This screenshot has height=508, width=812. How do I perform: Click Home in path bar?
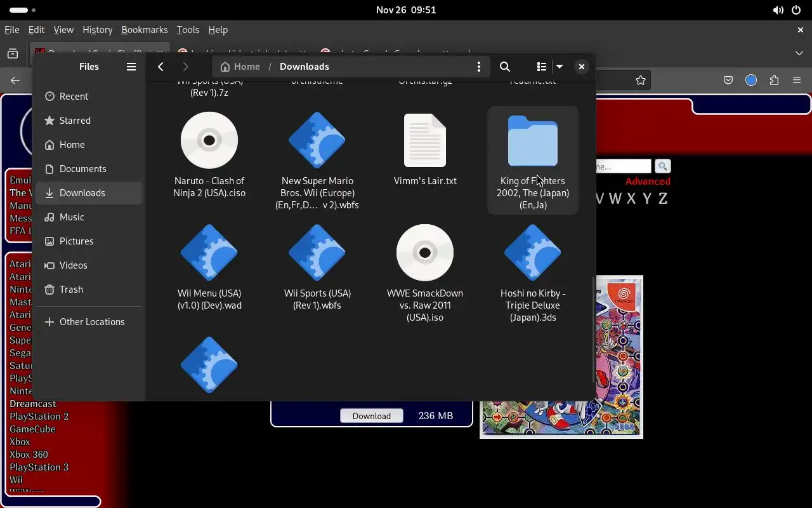[240, 67]
